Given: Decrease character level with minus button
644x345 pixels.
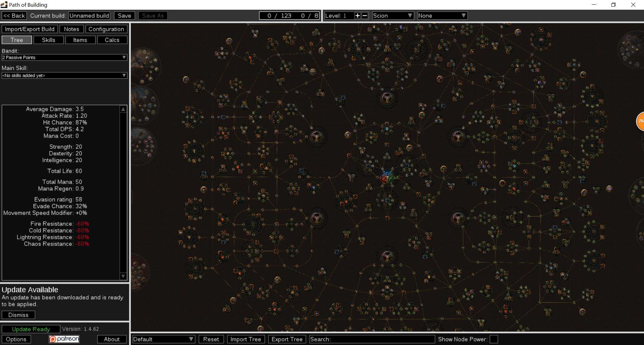Looking at the screenshot, I should coord(365,16).
